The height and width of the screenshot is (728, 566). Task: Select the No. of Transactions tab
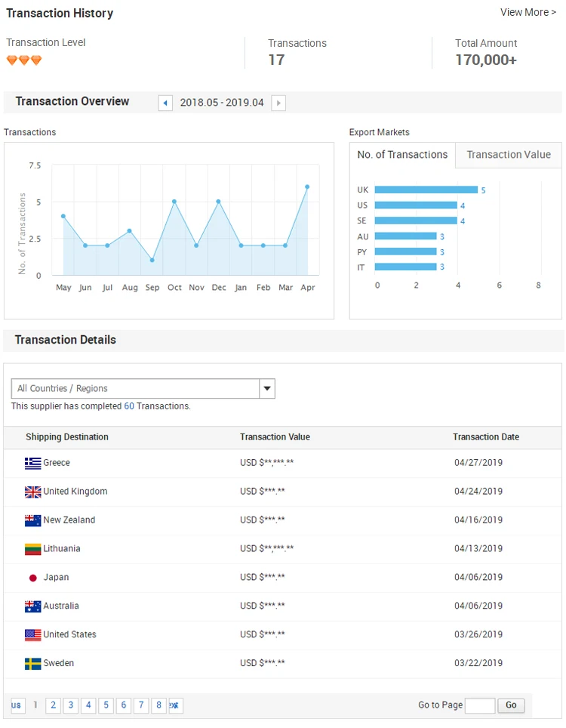pos(402,155)
